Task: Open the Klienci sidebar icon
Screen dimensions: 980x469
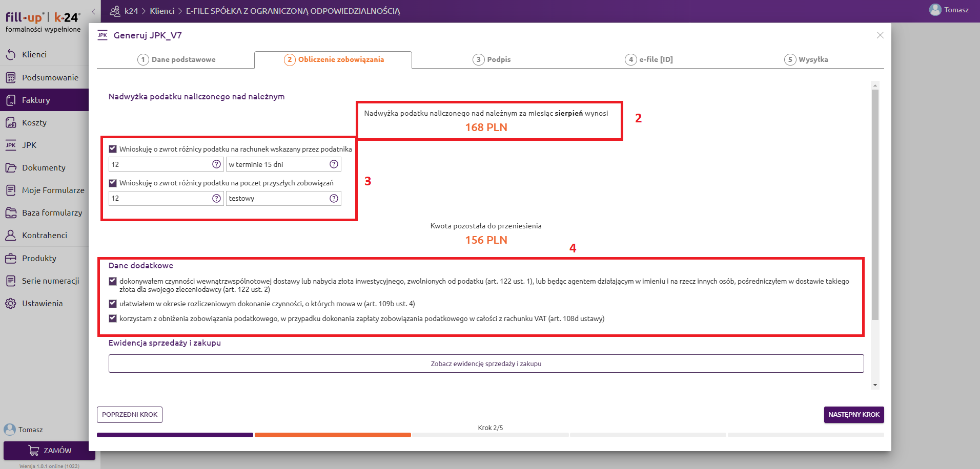Action: point(11,55)
